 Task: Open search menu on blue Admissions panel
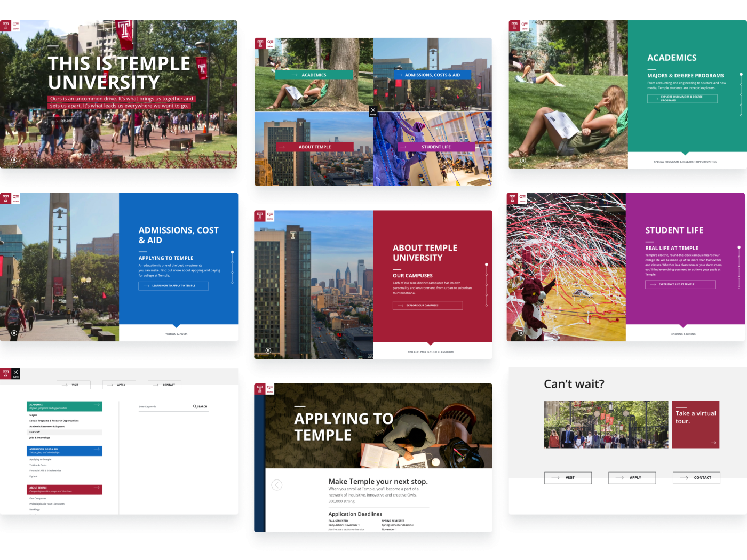(15, 198)
